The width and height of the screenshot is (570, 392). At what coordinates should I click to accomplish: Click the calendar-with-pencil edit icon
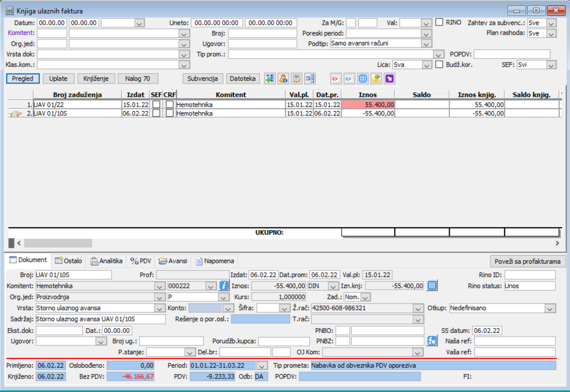(297, 79)
